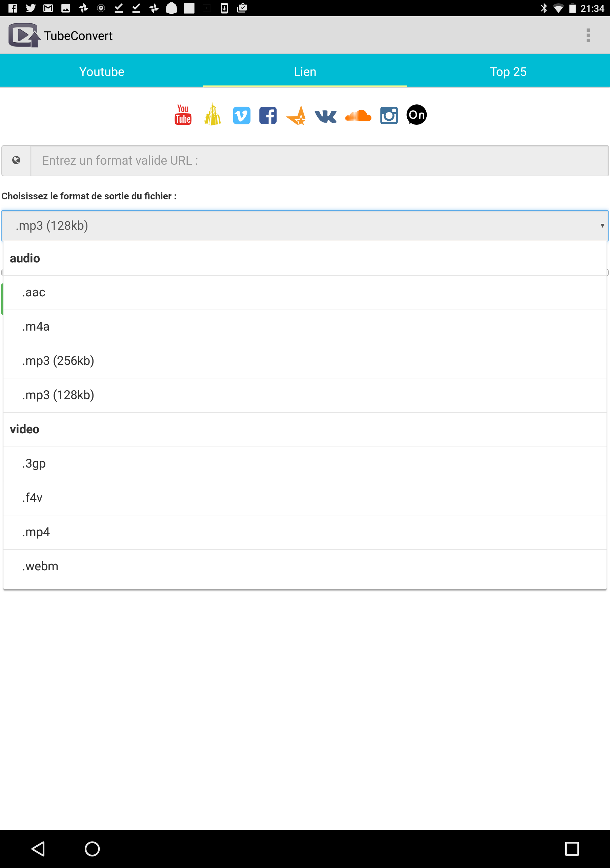Collapse the output format dropdown arrow

(602, 226)
